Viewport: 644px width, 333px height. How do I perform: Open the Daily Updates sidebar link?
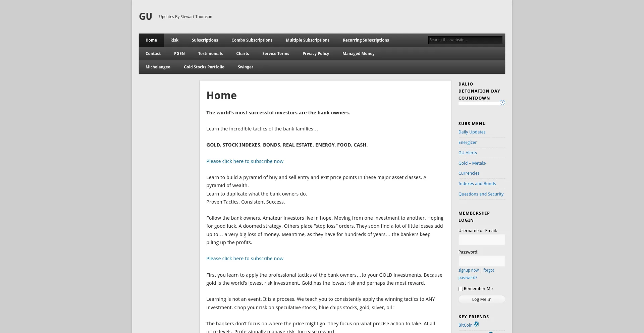click(472, 132)
